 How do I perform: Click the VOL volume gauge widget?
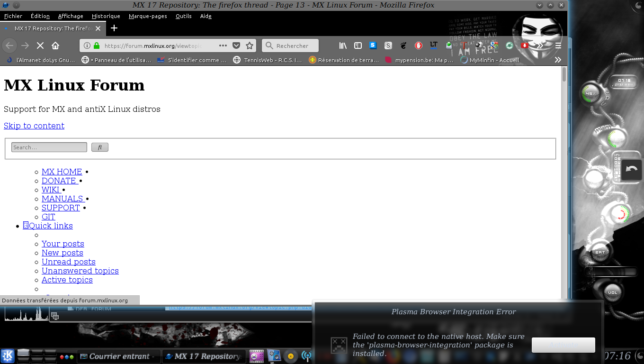(x=613, y=292)
